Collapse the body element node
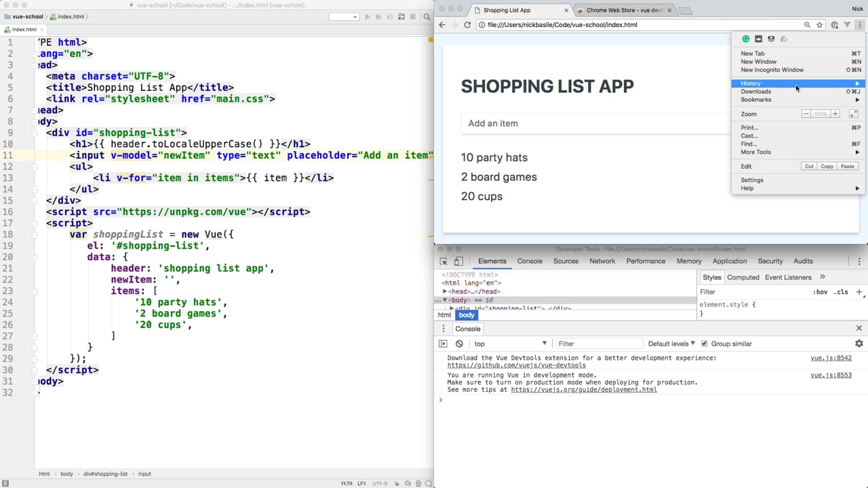 (446, 300)
